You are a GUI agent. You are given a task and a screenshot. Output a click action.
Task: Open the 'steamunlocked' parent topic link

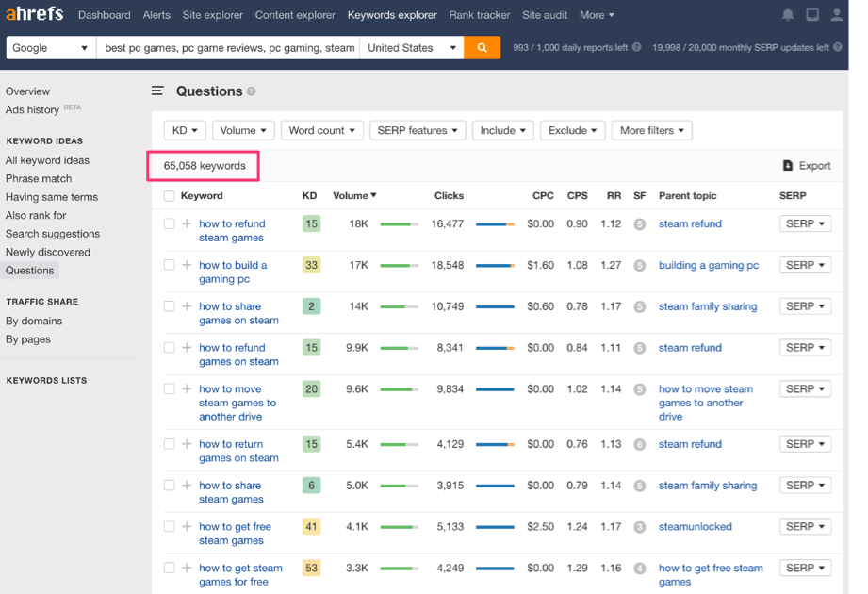click(x=695, y=526)
